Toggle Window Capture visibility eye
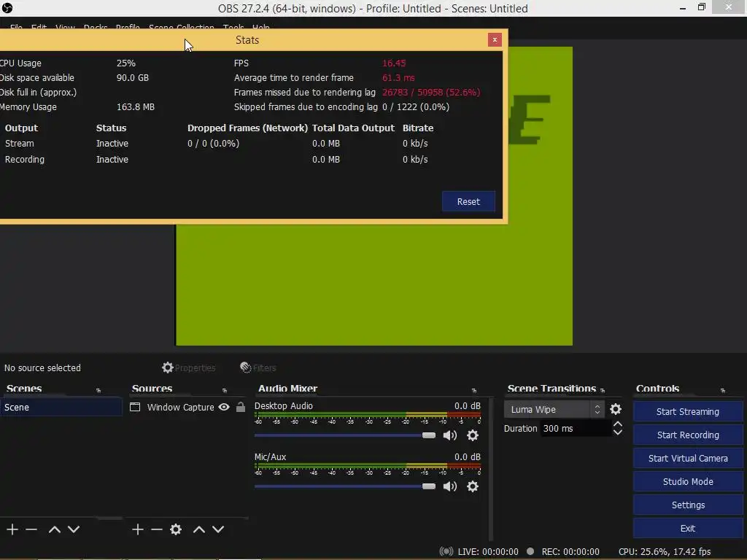The width and height of the screenshot is (747, 560). 224,407
